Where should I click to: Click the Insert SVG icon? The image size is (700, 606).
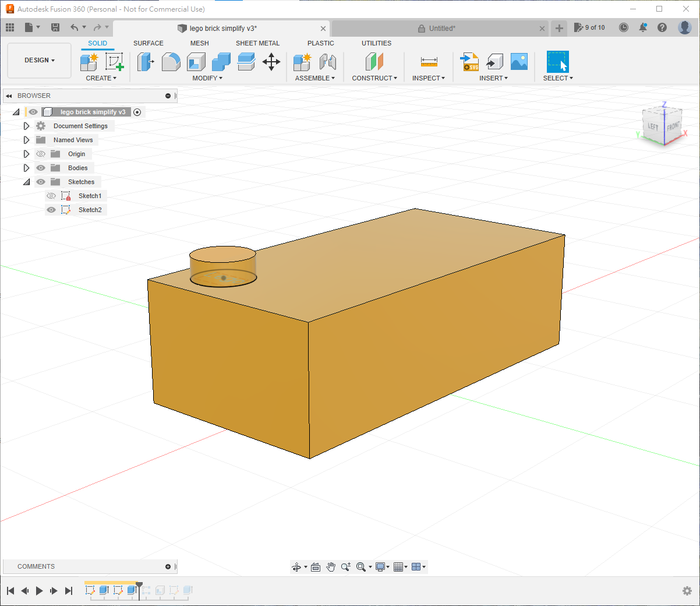pos(469,61)
